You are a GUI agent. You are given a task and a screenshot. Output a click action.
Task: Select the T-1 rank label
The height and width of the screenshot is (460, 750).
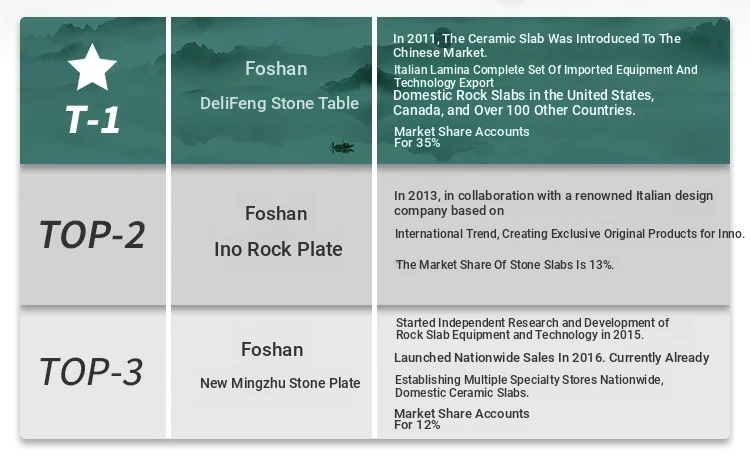pos(92,119)
